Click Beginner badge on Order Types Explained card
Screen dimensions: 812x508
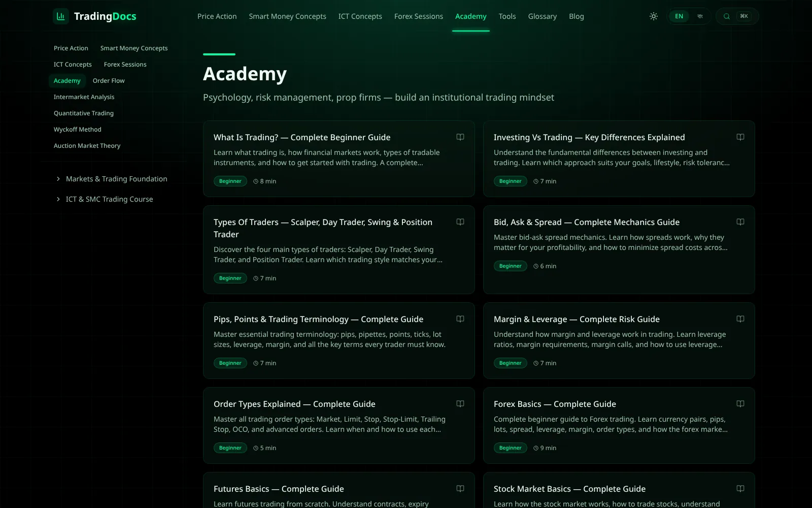[230, 448]
